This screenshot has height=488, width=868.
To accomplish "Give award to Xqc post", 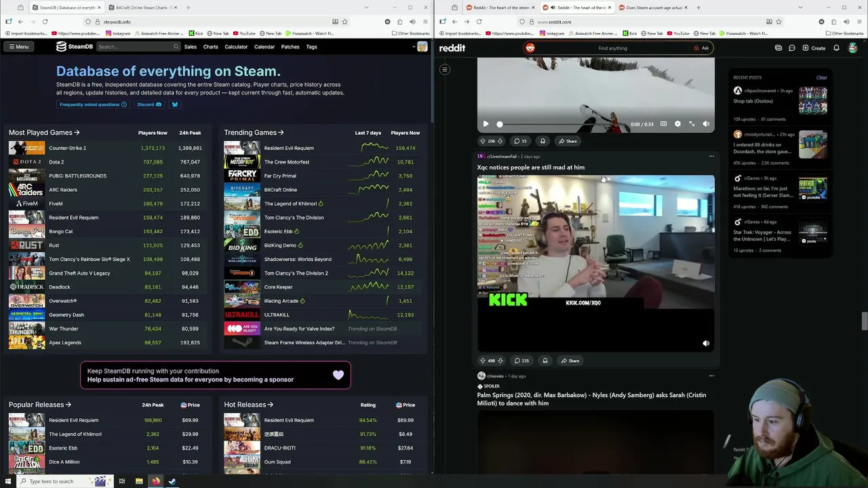I will (x=545, y=361).
